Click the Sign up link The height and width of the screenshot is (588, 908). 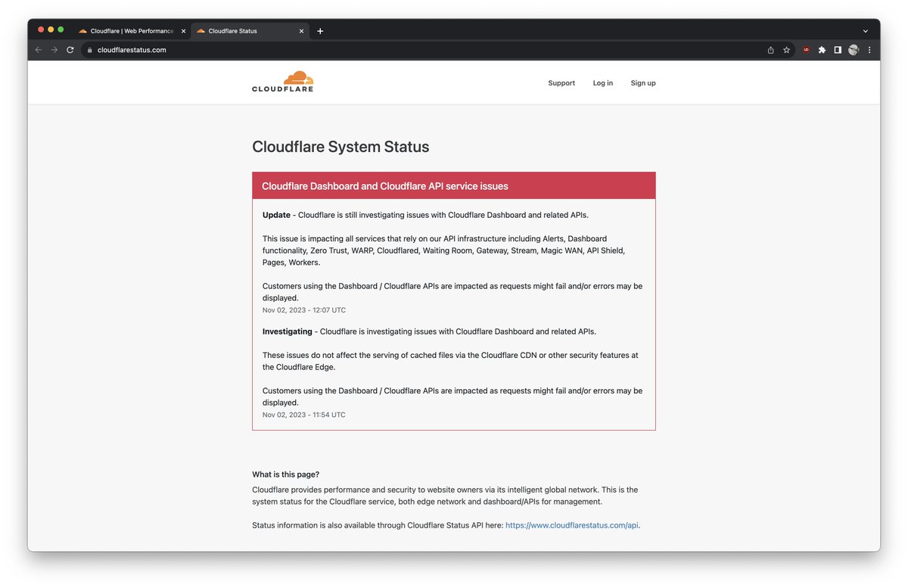[x=643, y=83]
